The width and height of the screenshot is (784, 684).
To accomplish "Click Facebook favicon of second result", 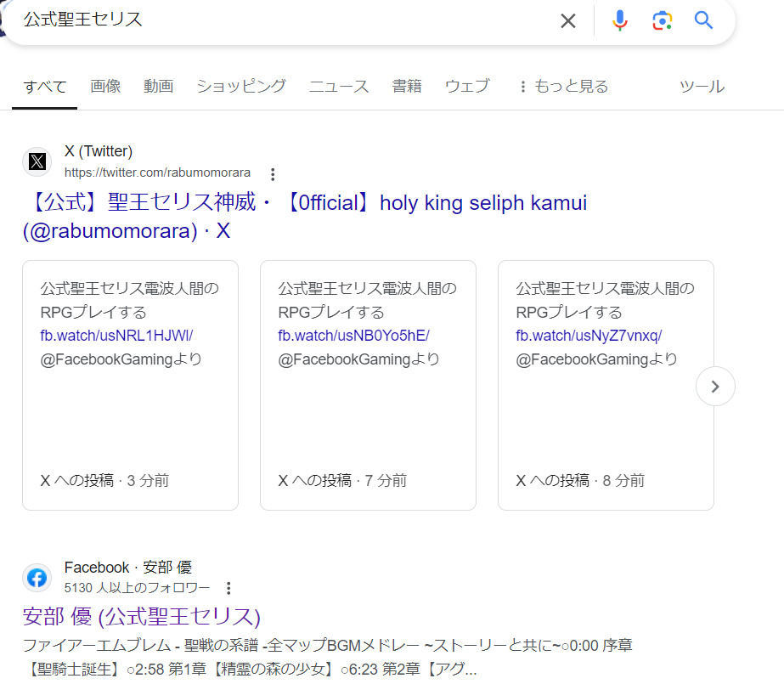I will [37, 578].
